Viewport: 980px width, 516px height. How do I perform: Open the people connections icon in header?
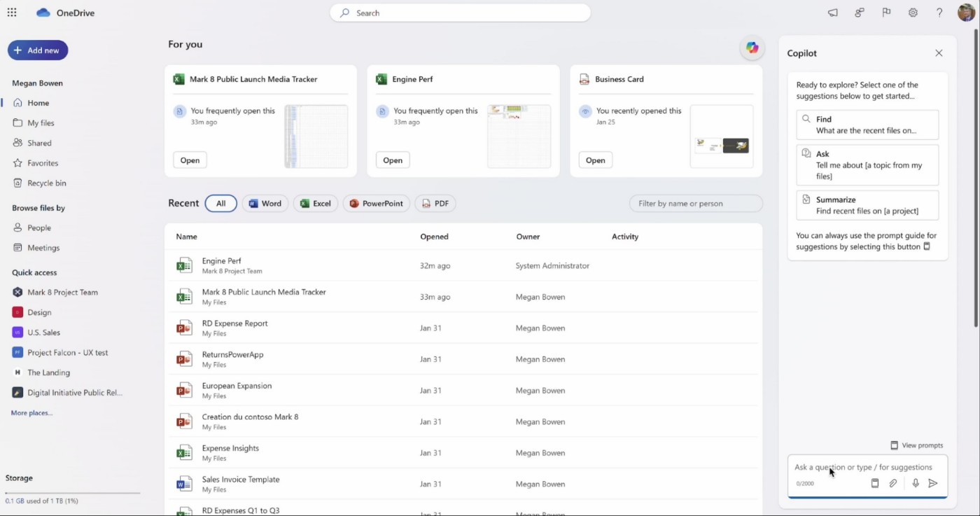tap(860, 13)
